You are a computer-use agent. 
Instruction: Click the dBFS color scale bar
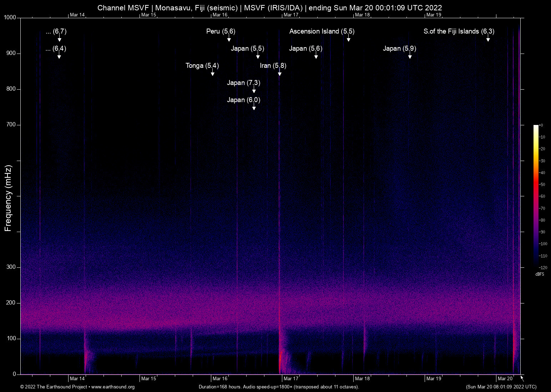point(536,196)
